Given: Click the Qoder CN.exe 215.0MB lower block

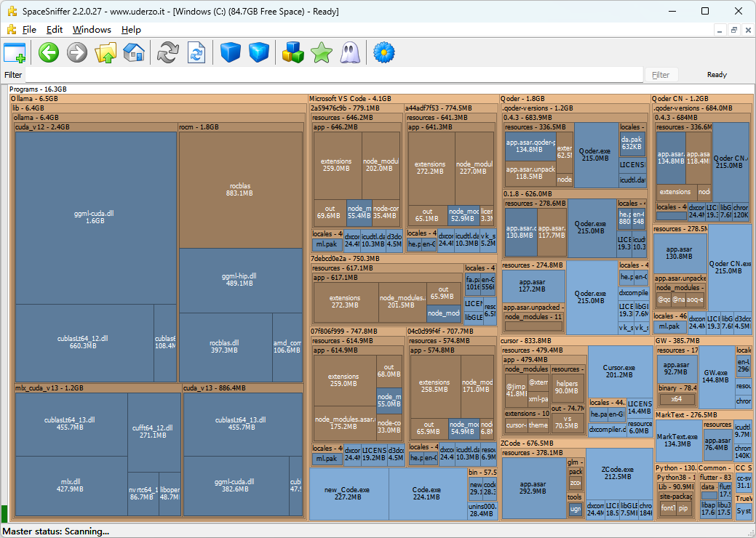Looking at the screenshot, I should (x=730, y=268).
